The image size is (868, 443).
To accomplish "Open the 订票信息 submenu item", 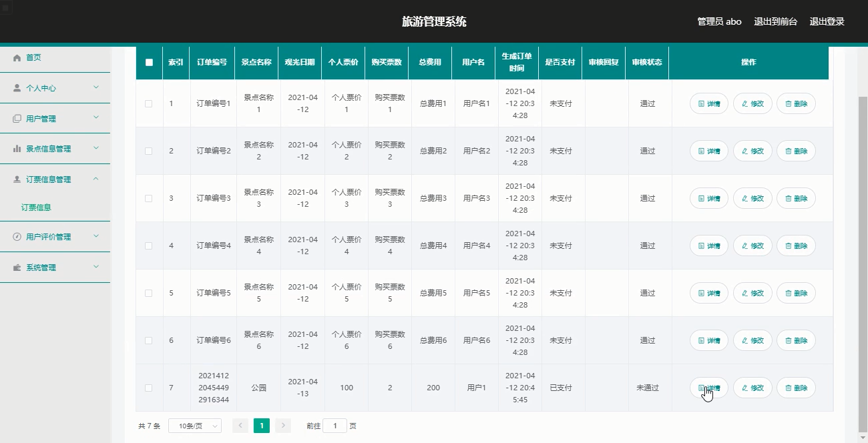I will tap(55, 207).
